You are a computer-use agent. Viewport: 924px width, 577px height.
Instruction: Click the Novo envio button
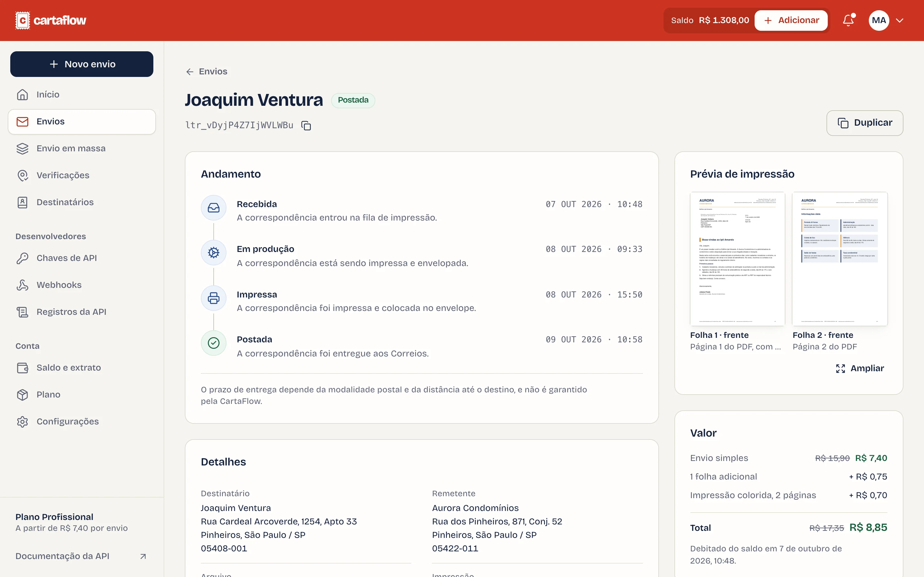(82, 64)
